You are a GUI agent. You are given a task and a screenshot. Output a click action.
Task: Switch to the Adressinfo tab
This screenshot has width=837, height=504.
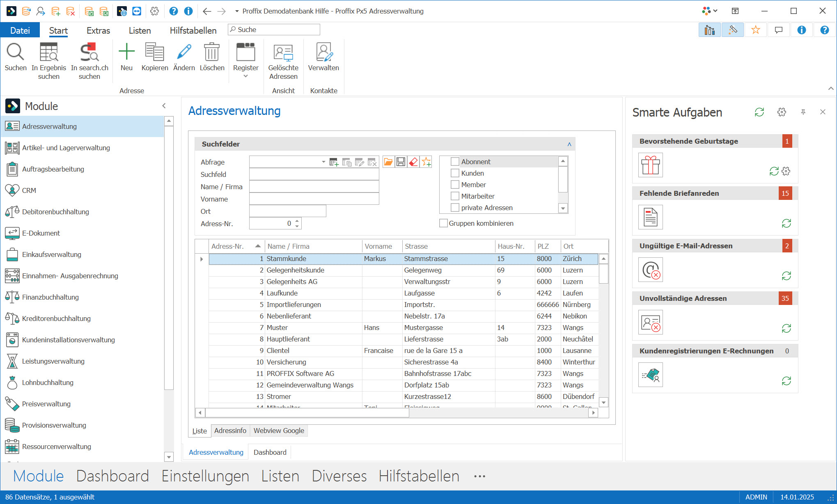pyautogui.click(x=230, y=431)
